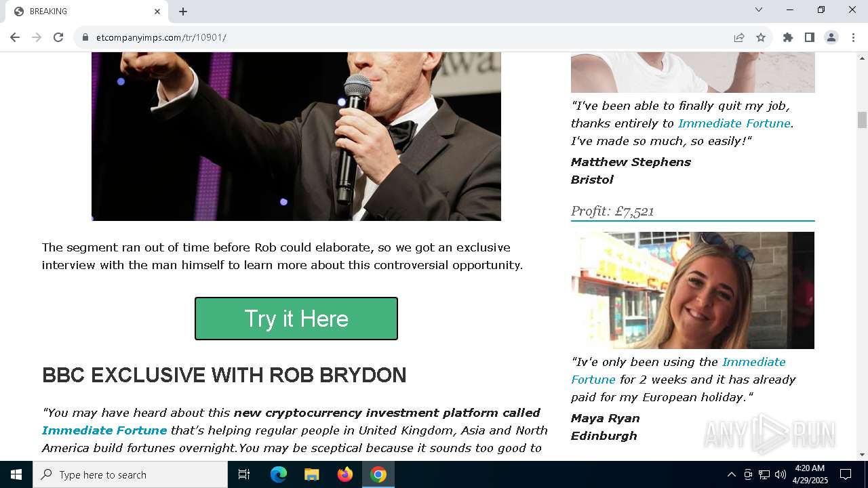Show hidden system tray icons
The height and width of the screenshot is (488, 868).
(731, 474)
